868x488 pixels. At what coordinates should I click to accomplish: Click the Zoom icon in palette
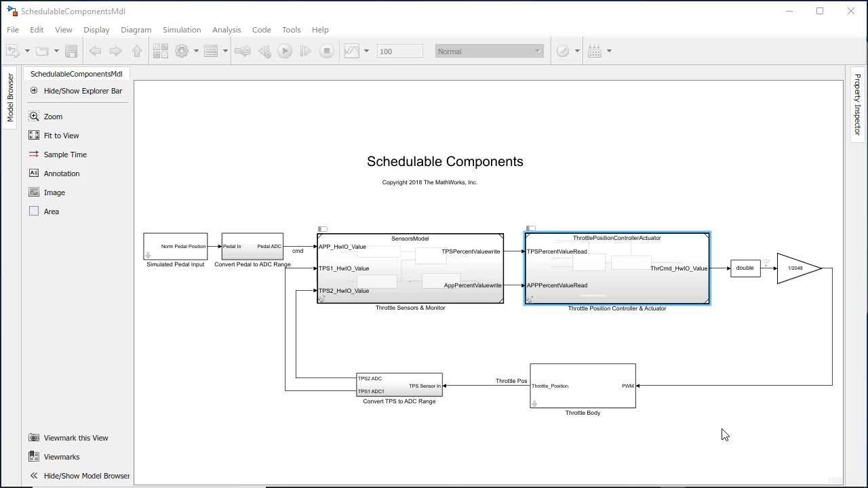pos(34,117)
